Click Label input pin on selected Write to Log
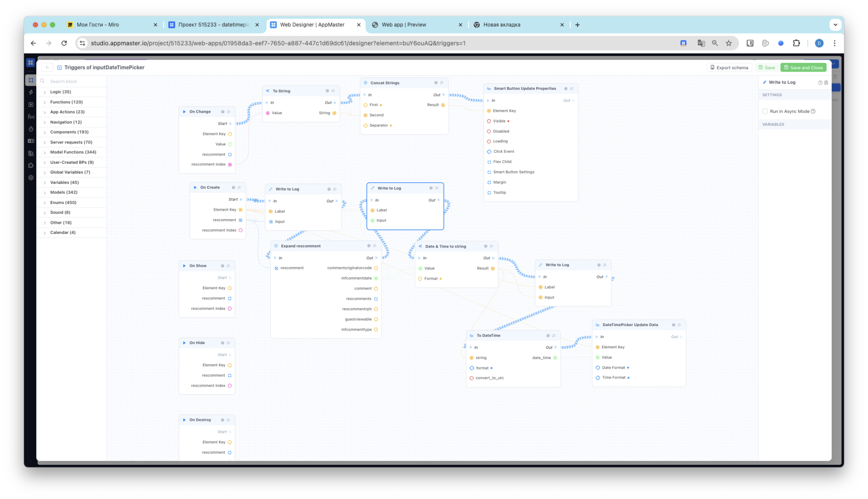The image size is (868, 499). click(373, 210)
